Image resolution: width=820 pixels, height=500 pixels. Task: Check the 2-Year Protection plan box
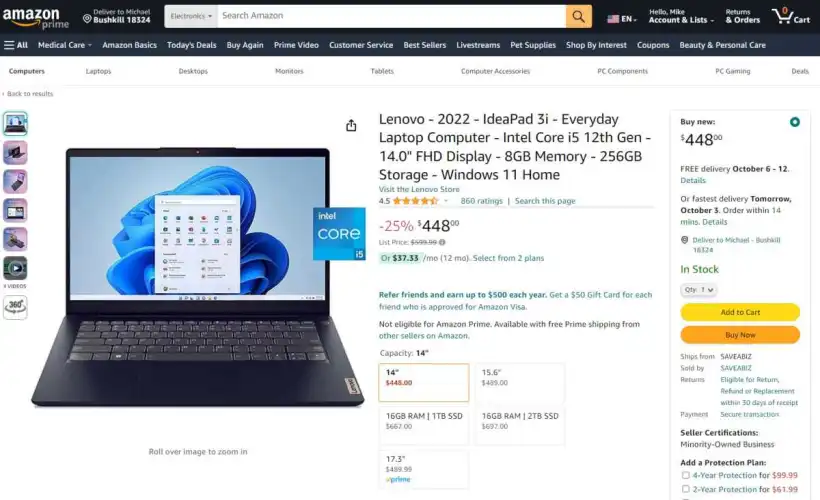tap(685, 489)
